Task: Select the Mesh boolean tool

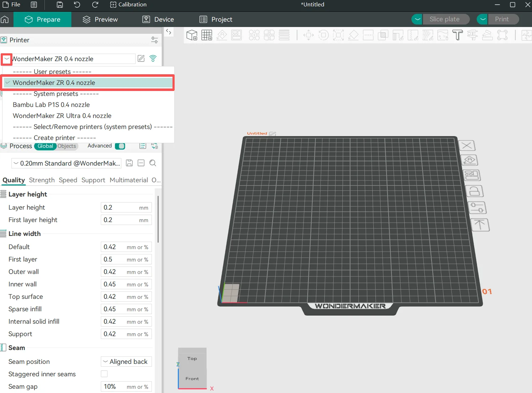Action: pyautogui.click(x=383, y=35)
